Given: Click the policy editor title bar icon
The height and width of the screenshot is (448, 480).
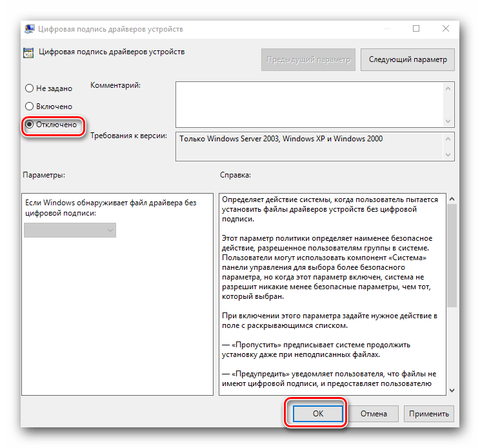Looking at the screenshot, I should pyautogui.click(x=30, y=29).
